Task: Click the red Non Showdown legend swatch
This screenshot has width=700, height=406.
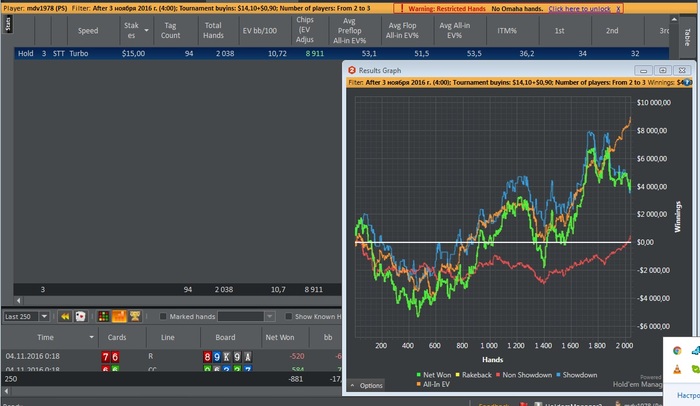Action: pyautogui.click(x=498, y=375)
